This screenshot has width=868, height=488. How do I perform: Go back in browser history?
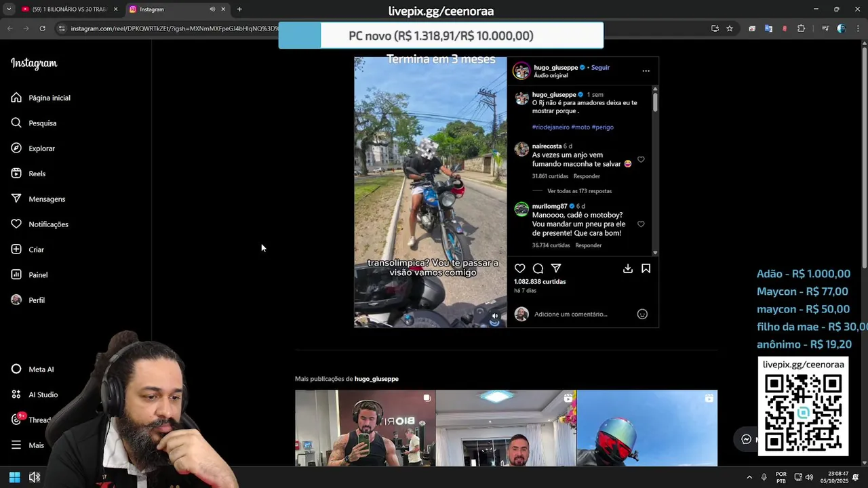[x=9, y=28]
